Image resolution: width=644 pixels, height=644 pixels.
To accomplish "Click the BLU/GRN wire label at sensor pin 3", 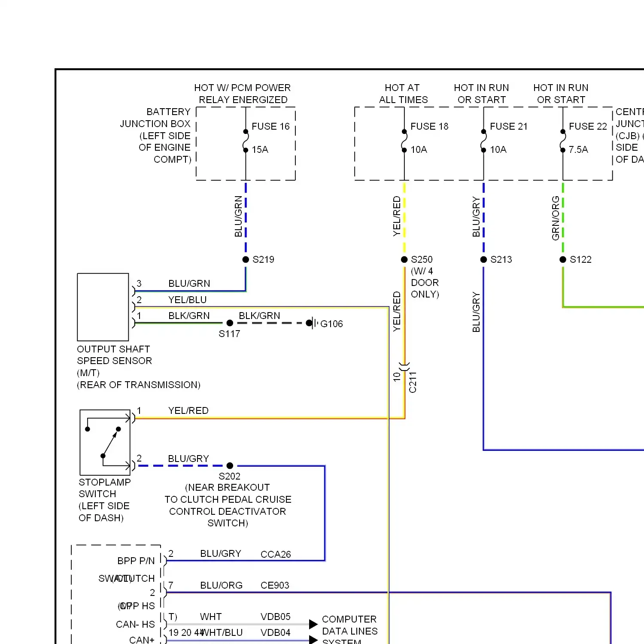I will click(189, 283).
